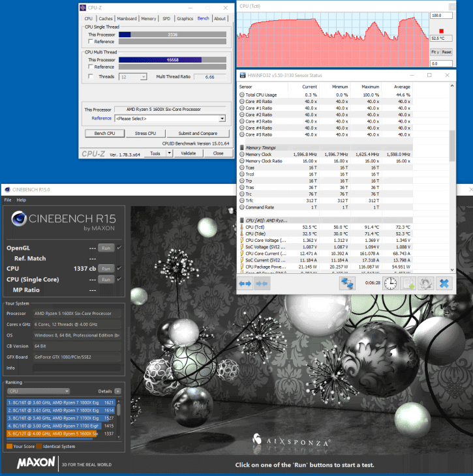This screenshot has width=473, height=476.
Task: Click the Memory Clock sensor icon
Action: pyautogui.click(x=242, y=155)
